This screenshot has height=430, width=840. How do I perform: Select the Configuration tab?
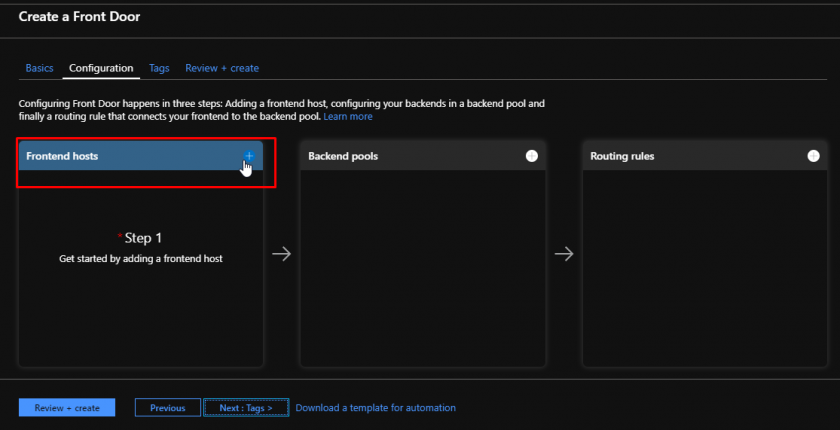tap(101, 68)
